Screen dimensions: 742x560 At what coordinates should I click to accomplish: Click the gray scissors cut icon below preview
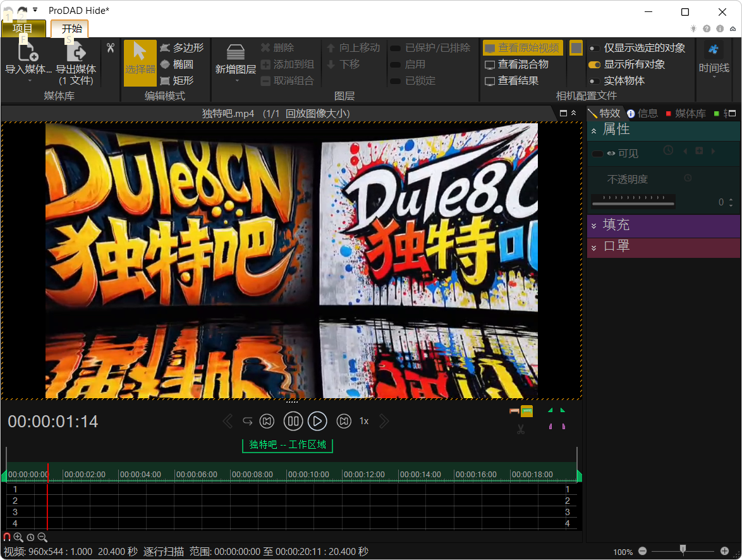pos(521,429)
